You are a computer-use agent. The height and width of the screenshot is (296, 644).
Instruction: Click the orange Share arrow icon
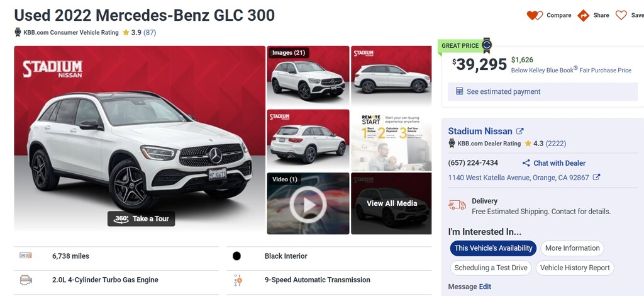click(x=583, y=16)
